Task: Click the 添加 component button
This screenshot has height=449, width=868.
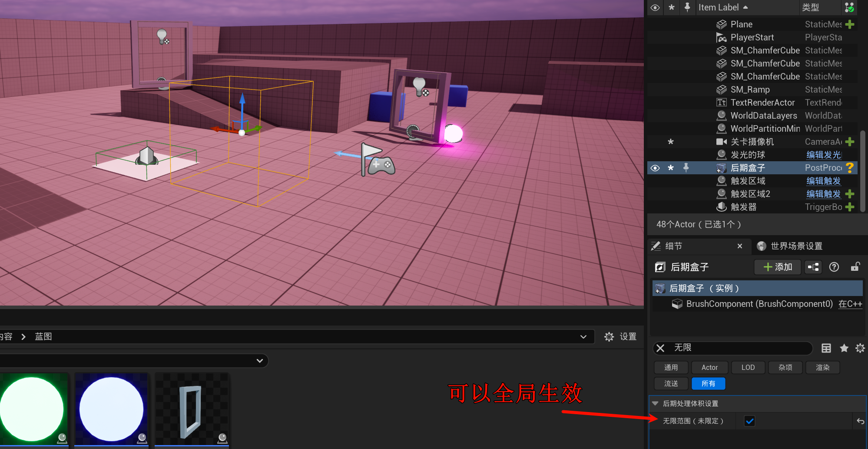Action: (777, 267)
